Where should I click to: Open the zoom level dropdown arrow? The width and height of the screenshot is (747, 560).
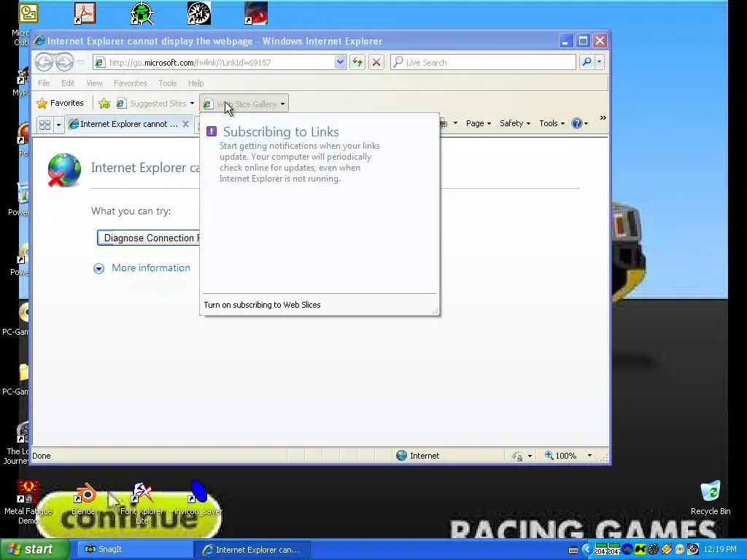pyautogui.click(x=589, y=456)
